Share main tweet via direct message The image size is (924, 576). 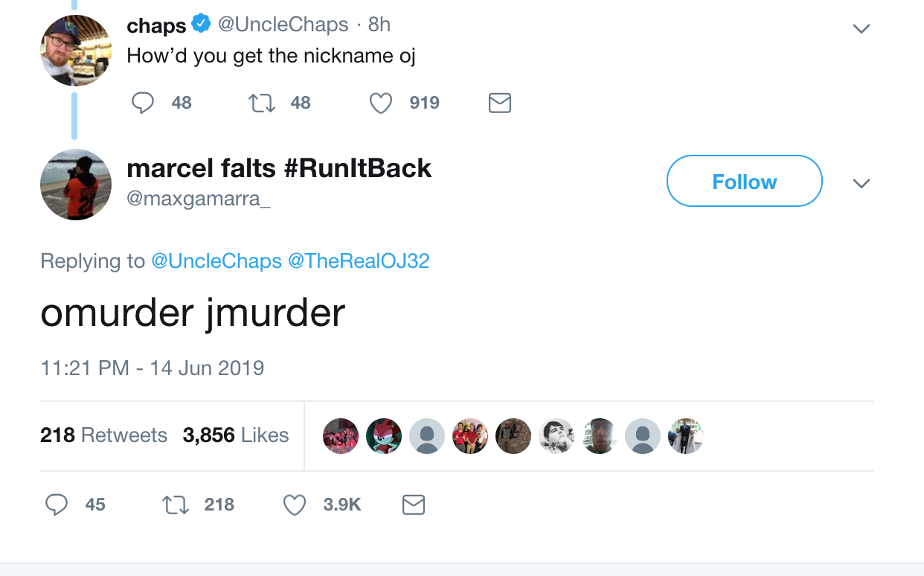coord(414,505)
